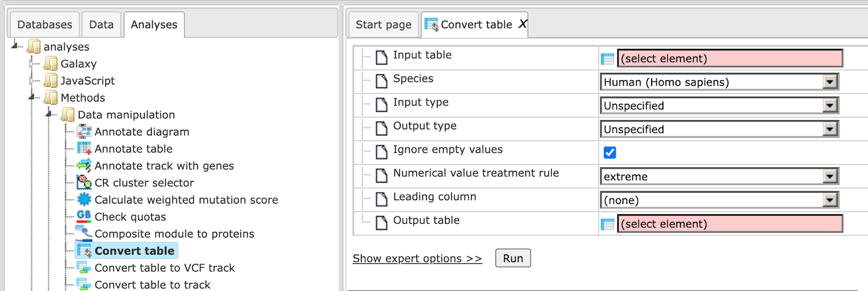Click the Calculate weighted mutation score gear icon
868x291 pixels.
84,199
